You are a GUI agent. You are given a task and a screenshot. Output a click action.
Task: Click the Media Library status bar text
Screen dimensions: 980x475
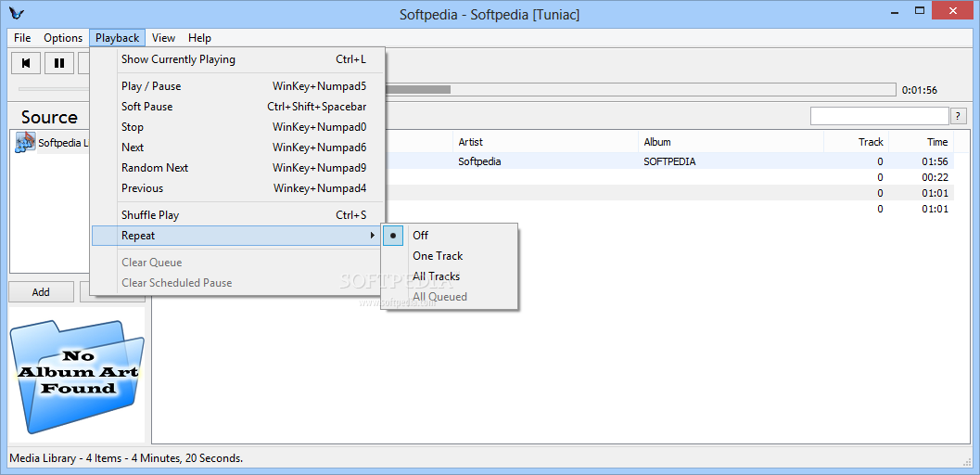[126, 458]
